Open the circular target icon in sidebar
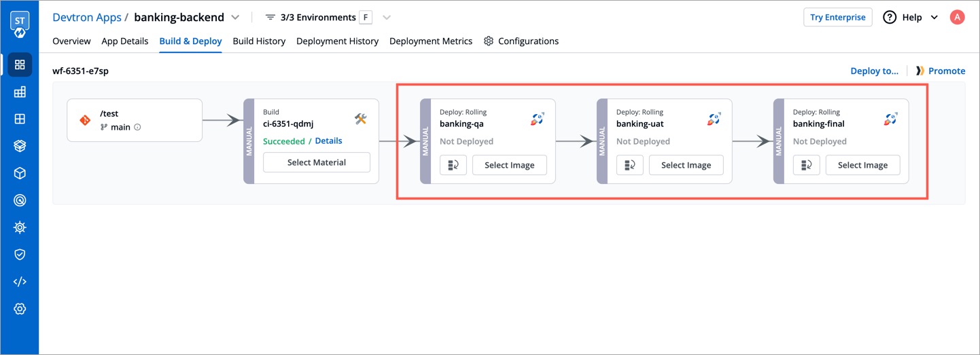 (x=20, y=200)
